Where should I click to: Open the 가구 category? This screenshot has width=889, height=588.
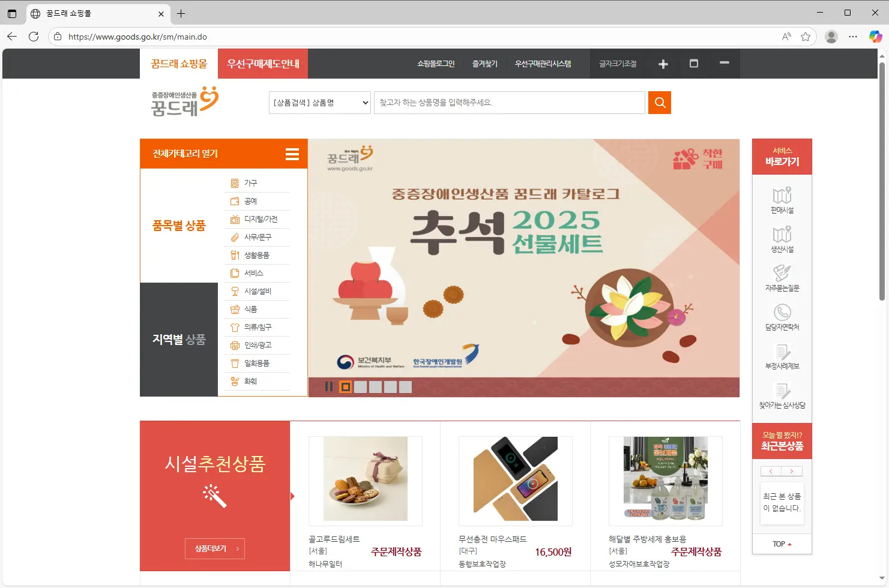click(x=250, y=183)
